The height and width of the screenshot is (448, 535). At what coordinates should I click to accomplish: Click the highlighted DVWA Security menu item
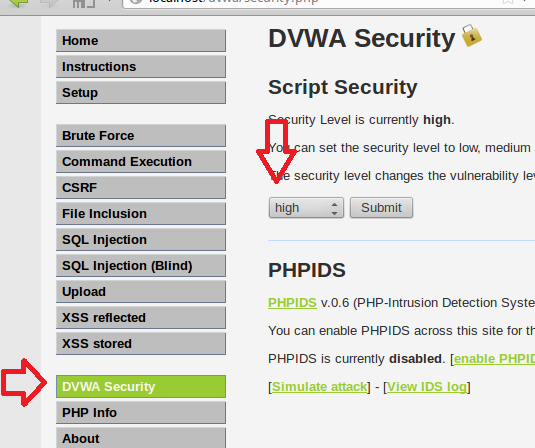(x=141, y=386)
